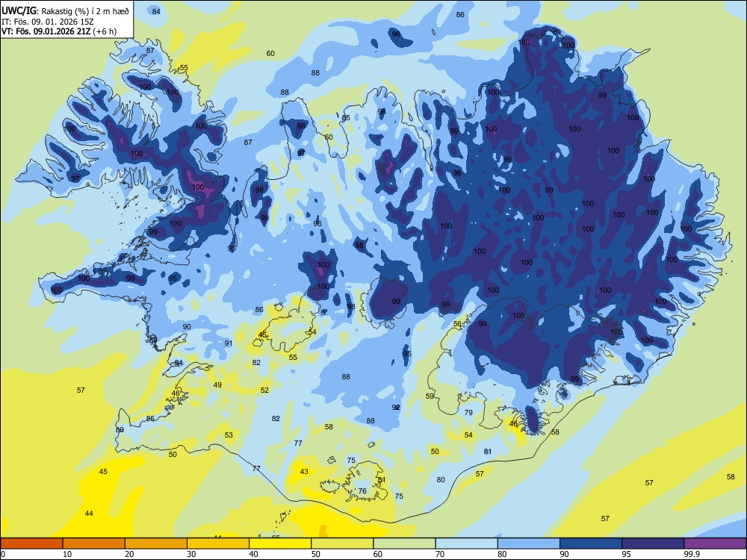Viewport: 747px width, 560px height.
Task: Click the 80–90 medium blue legend swatch
Action: tap(529, 544)
